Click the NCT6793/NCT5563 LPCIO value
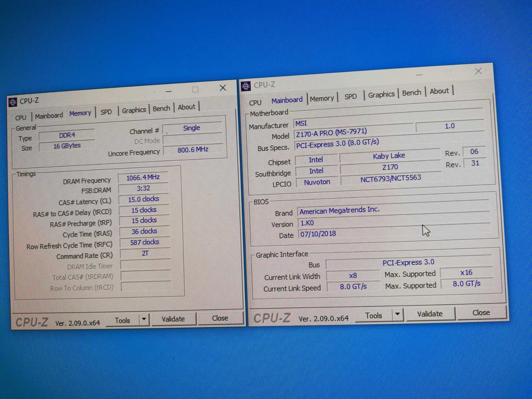This screenshot has height=399, width=532. coord(390,178)
